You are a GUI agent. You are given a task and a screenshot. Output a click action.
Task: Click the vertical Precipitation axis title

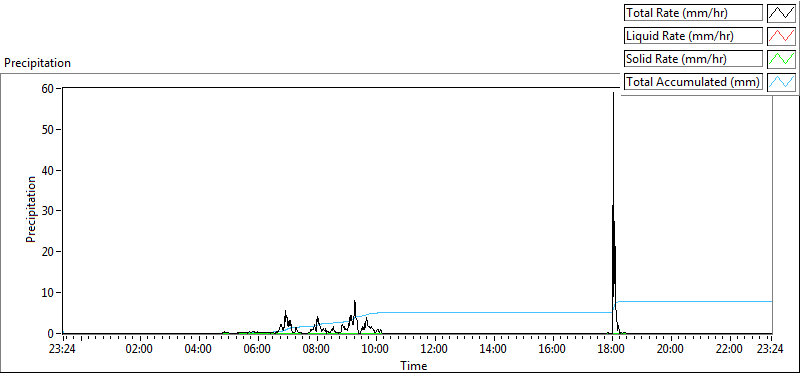[x=31, y=209]
